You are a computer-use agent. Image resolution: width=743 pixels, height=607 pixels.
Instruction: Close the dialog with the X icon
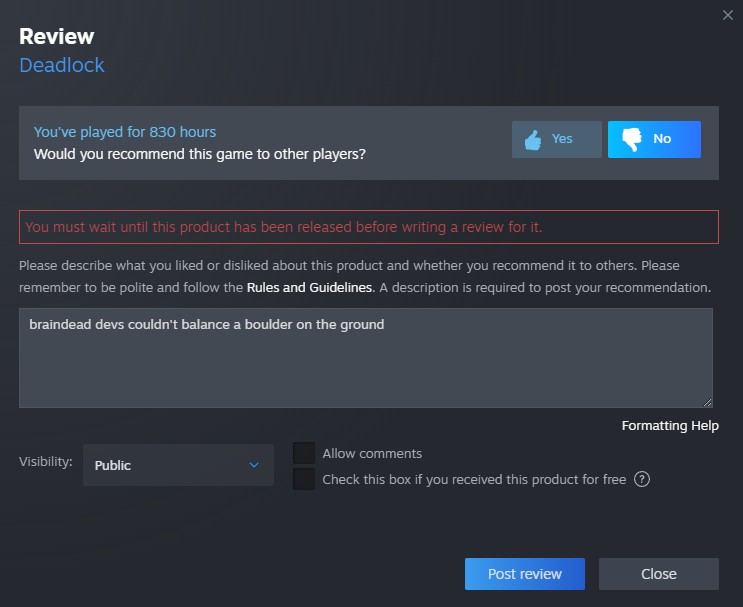point(728,15)
